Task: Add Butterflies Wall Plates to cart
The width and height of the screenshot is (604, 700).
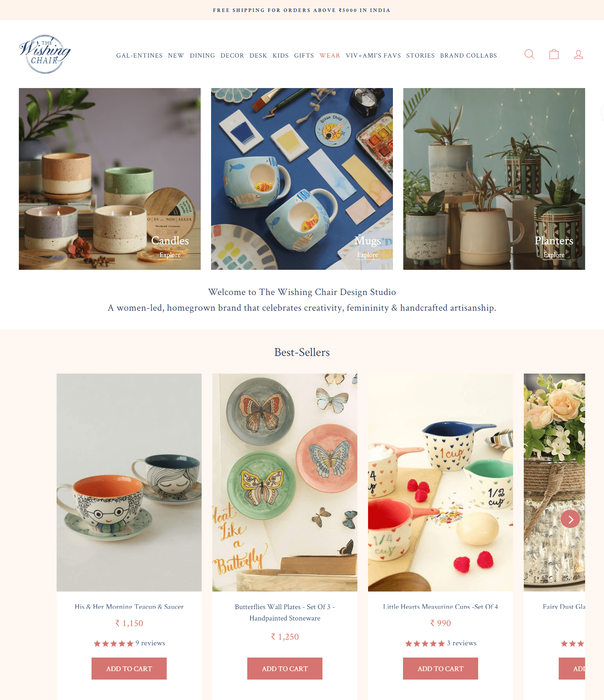Action: point(285,668)
